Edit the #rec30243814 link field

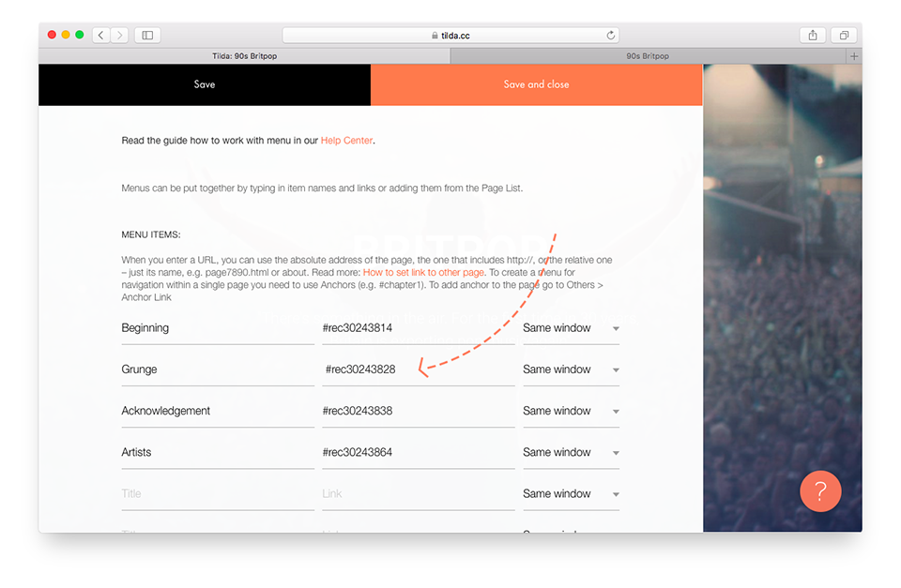[419, 328]
